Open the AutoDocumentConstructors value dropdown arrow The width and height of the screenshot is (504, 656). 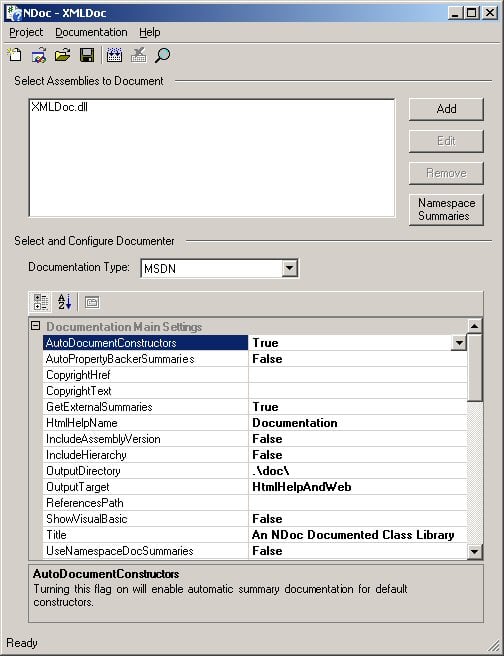tap(459, 343)
